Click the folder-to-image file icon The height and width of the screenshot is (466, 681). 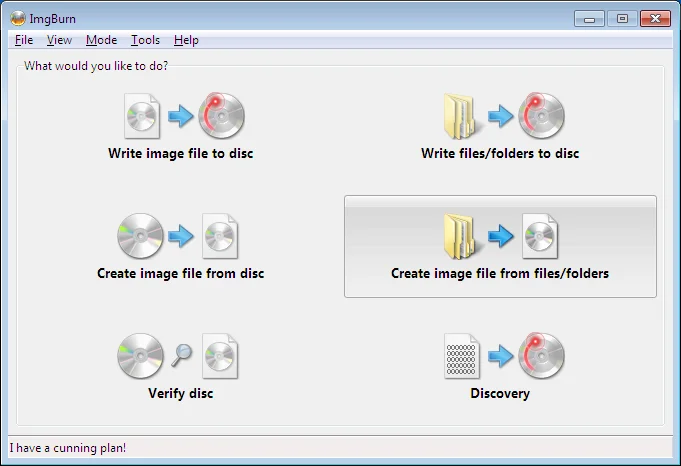coord(500,237)
